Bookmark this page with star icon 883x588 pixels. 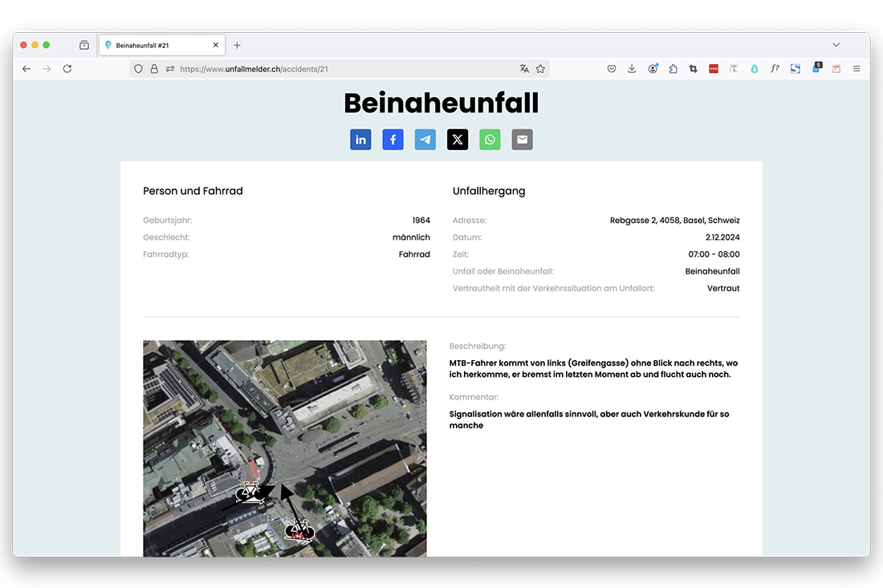[x=540, y=69]
